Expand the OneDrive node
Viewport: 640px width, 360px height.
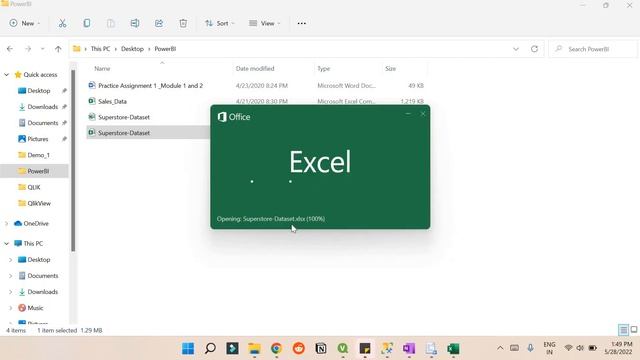7,224
